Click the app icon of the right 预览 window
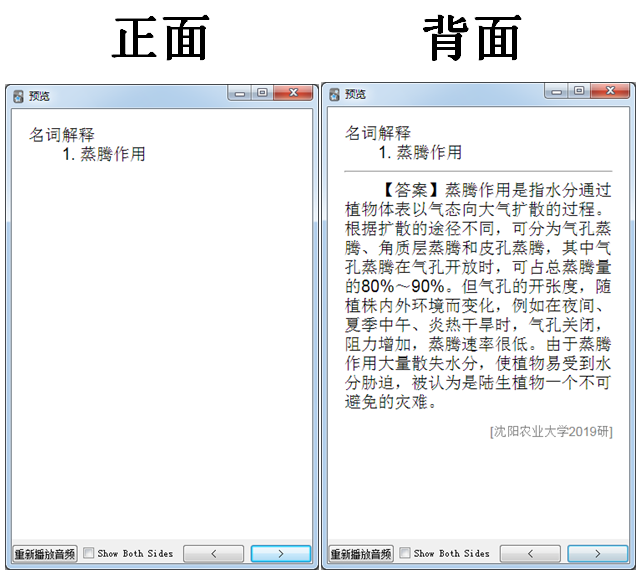The height and width of the screenshot is (571, 638). pos(334,94)
